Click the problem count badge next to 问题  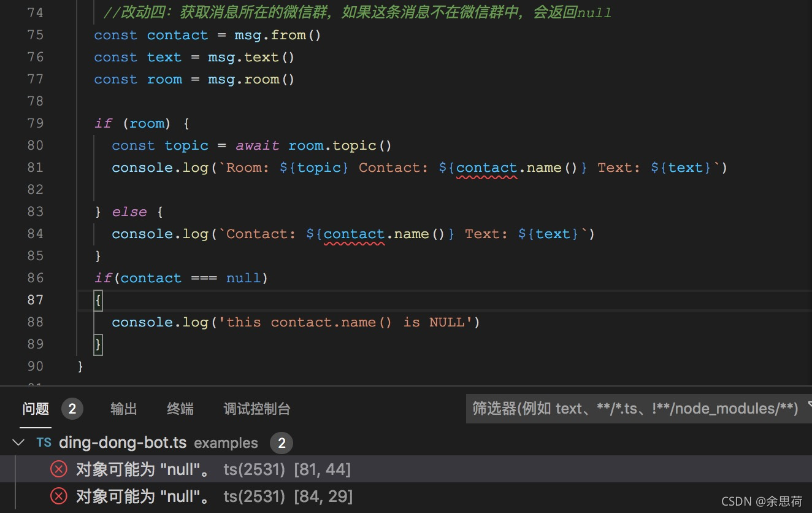tap(72, 409)
